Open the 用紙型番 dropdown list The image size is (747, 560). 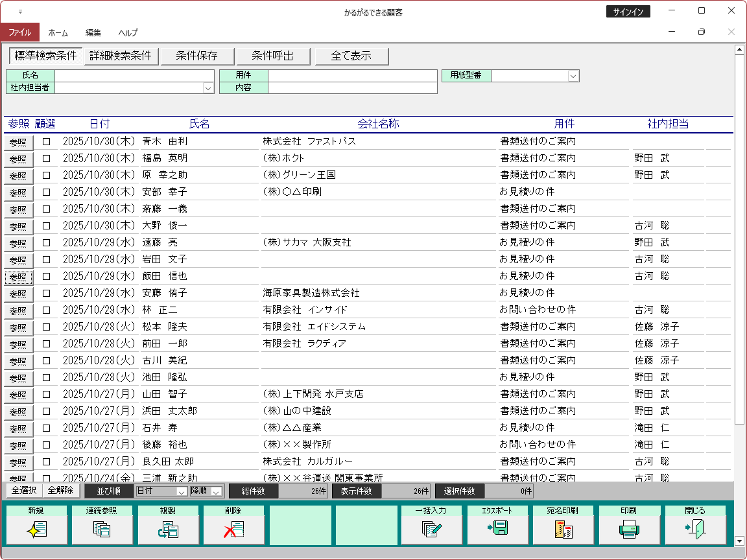(x=573, y=76)
